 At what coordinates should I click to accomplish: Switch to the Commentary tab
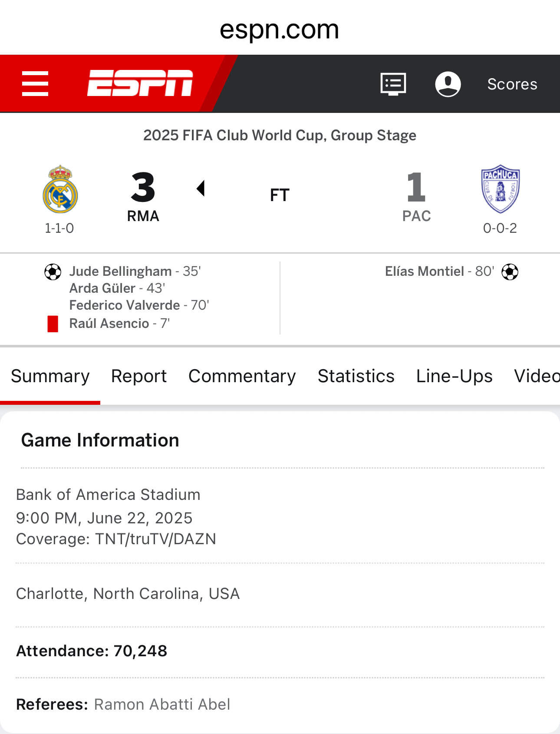(x=242, y=376)
